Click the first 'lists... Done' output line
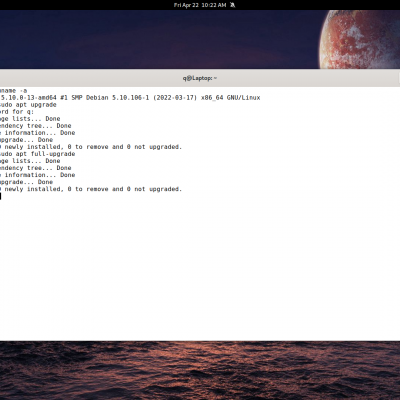 tap(30, 119)
